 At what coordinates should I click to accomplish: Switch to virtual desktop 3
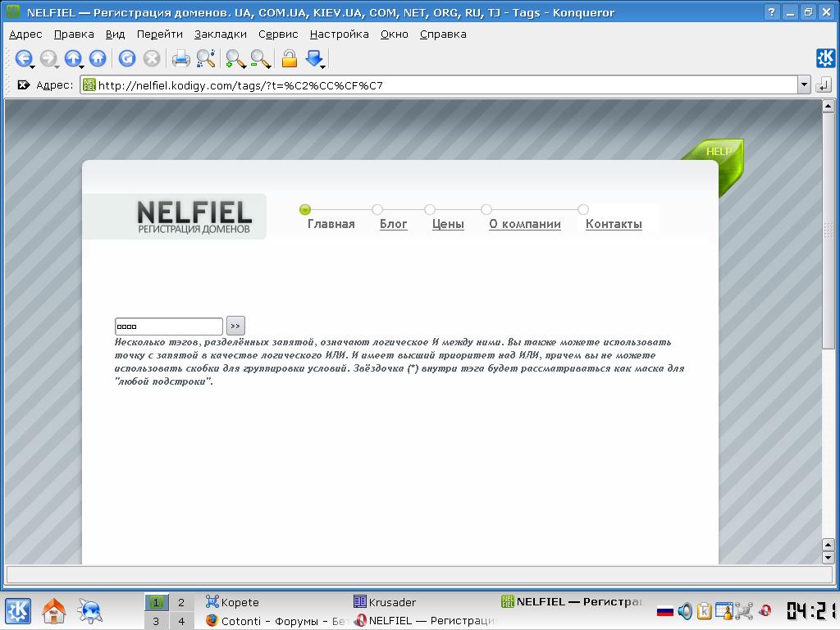tap(157, 621)
